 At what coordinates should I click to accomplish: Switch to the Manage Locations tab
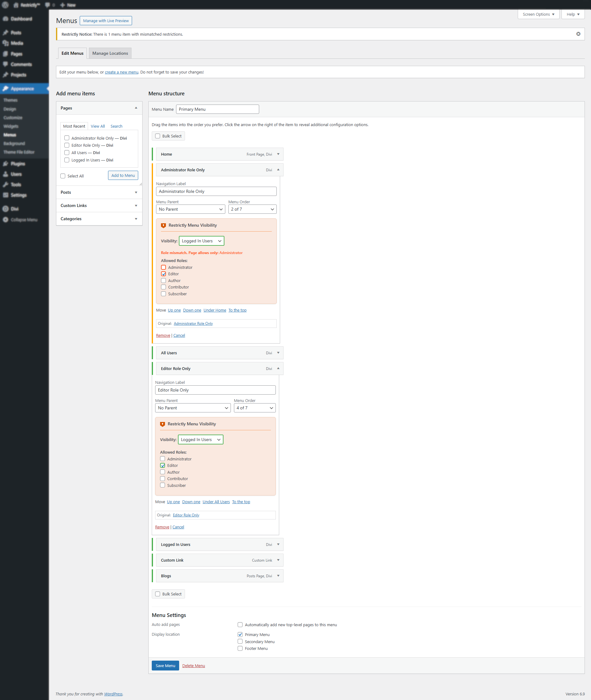pos(110,53)
